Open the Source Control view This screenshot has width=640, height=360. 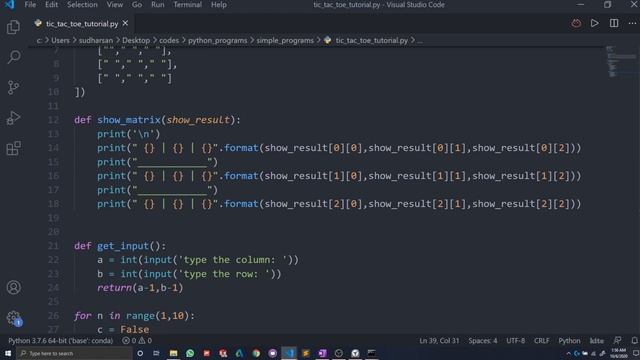point(13,87)
